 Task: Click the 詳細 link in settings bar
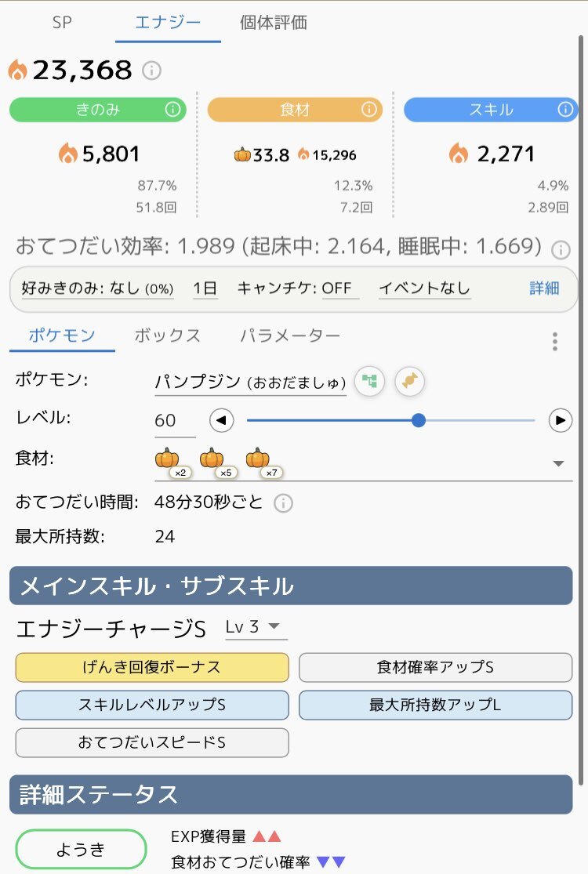pyautogui.click(x=544, y=288)
